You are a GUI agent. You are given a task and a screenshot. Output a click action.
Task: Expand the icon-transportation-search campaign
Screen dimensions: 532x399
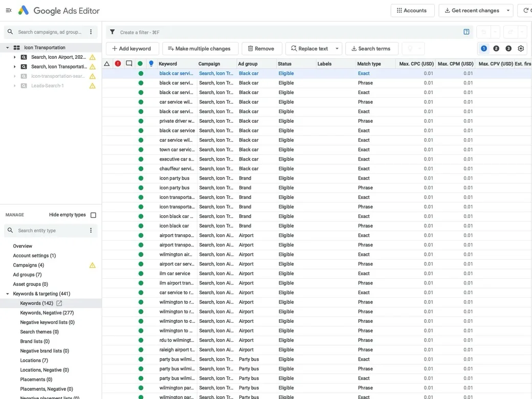coord(15,76)
